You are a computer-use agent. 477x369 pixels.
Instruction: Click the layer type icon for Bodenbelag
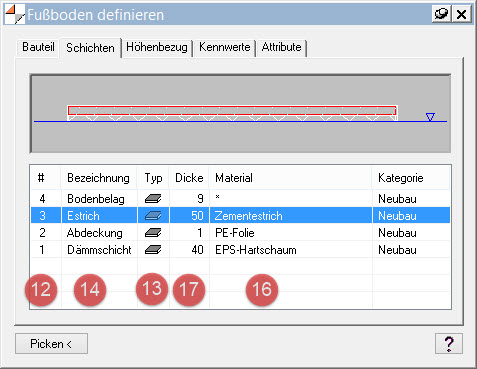point(153,199)
